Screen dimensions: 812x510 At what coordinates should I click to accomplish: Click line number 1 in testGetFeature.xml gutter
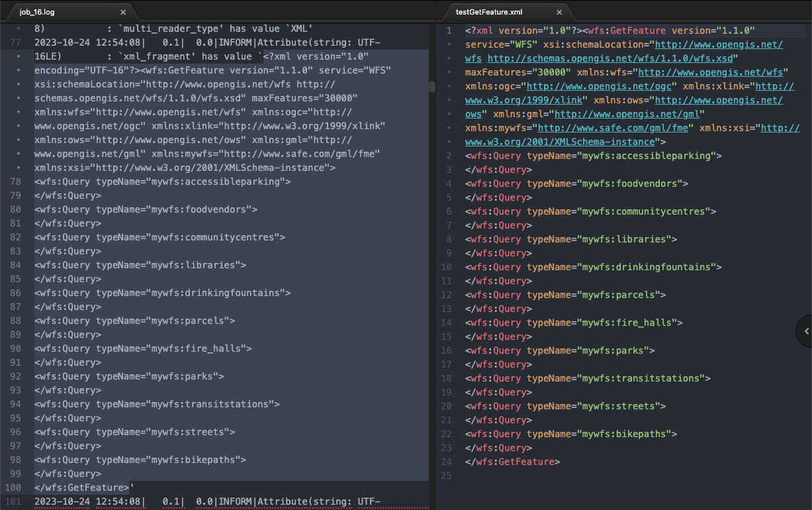(449, 30)
